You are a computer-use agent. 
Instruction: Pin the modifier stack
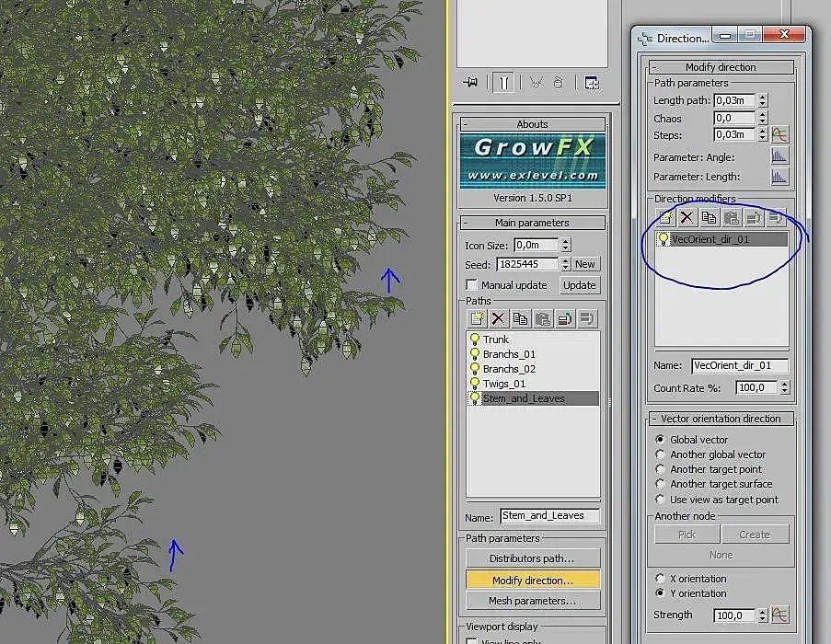coord(470,83)
